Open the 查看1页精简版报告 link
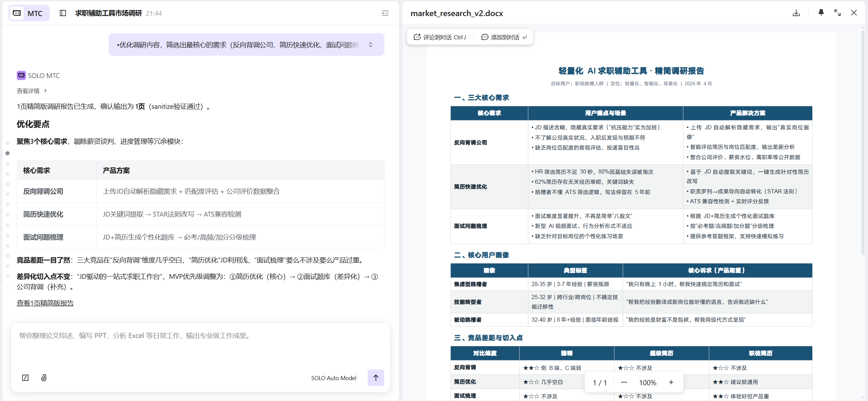868x401 pixels. 45,303
